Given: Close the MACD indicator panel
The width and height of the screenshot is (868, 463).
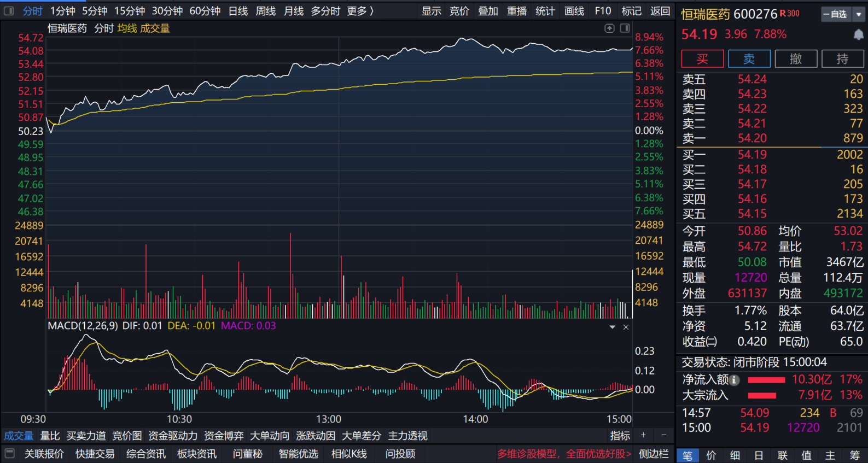Looking at the screenshot, I should click(626, 327).
